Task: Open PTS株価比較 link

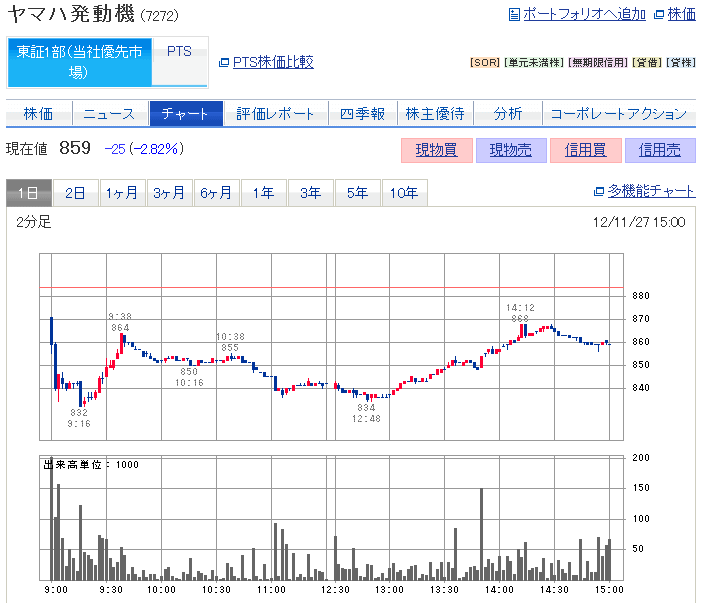Action: point(272,62)
